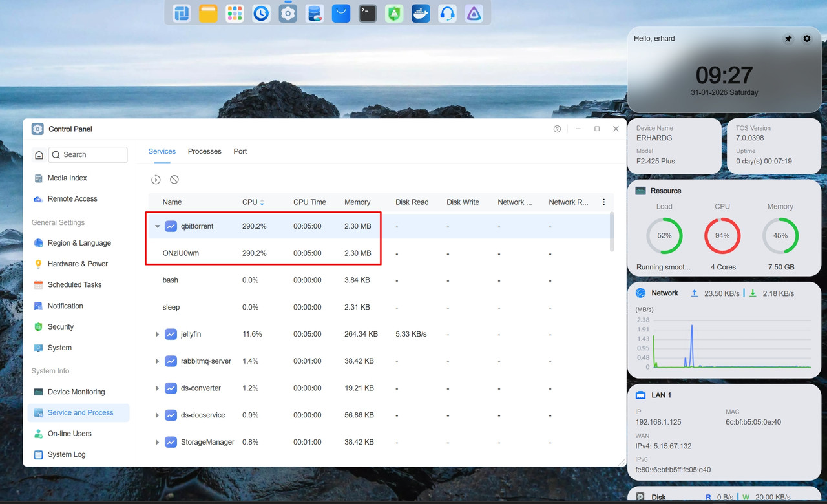
Task: Open the database storage dock icon
Action: click(315, 13)
